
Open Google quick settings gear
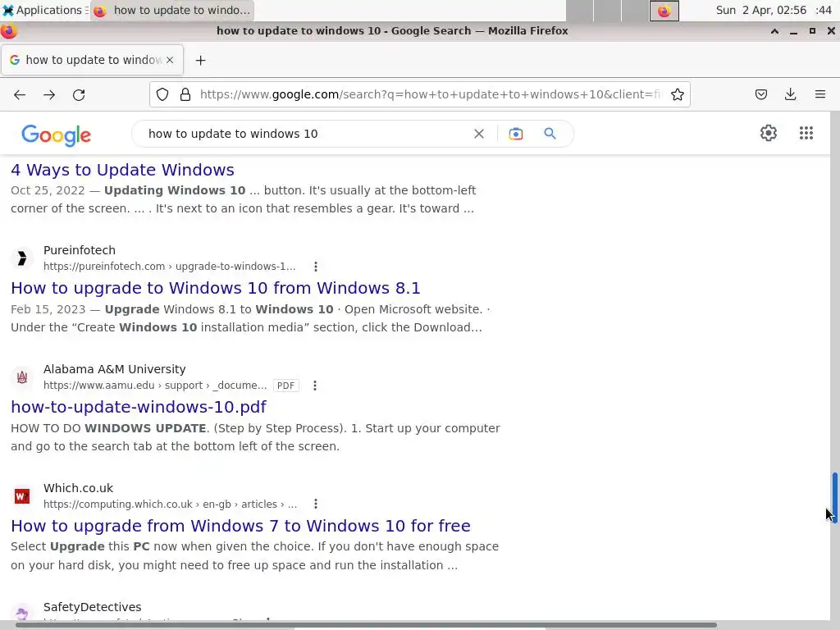point(768,133)
